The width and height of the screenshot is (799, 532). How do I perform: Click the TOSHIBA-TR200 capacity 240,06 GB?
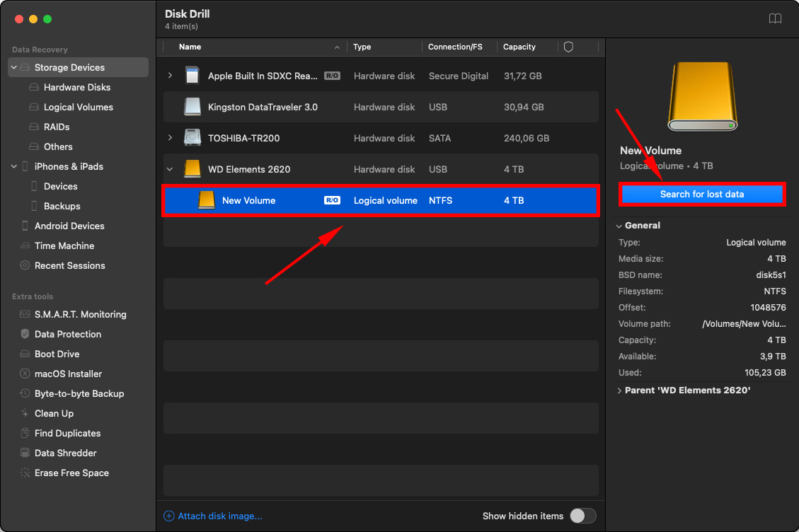(x=527, y=138)
